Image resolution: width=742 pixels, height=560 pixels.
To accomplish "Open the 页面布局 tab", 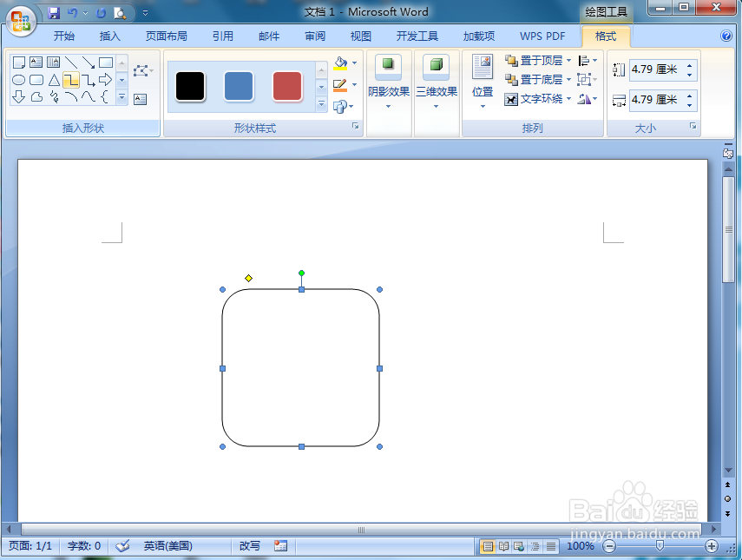I will [166, 36].
